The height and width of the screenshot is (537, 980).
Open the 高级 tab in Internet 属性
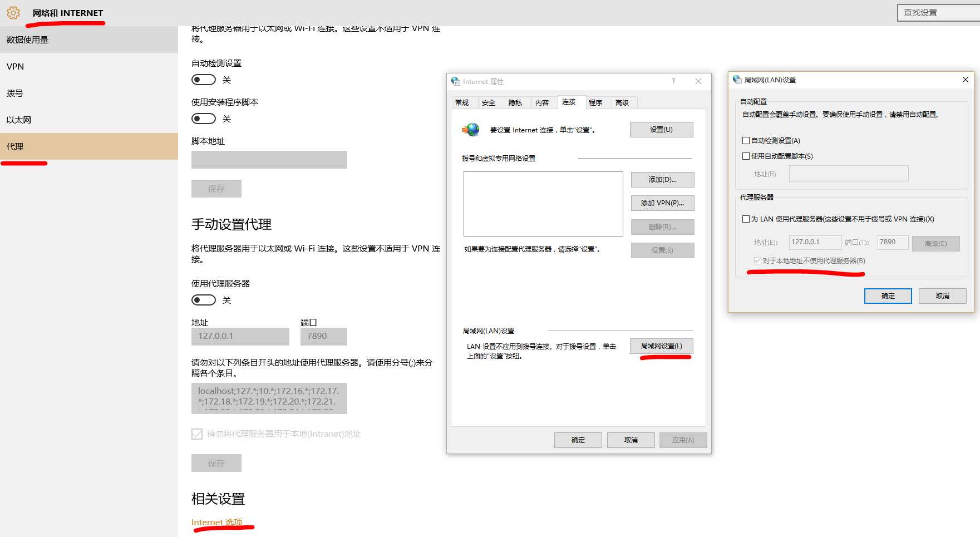coord(623,102)
